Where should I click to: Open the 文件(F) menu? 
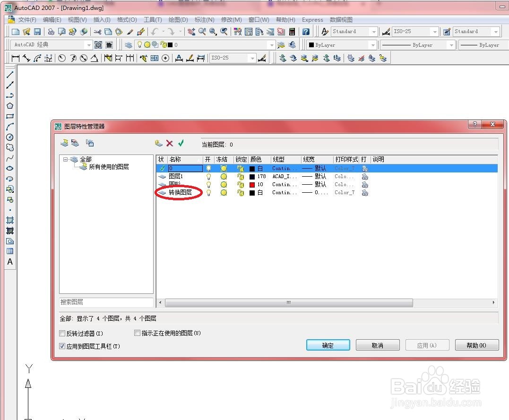(27, 19)
